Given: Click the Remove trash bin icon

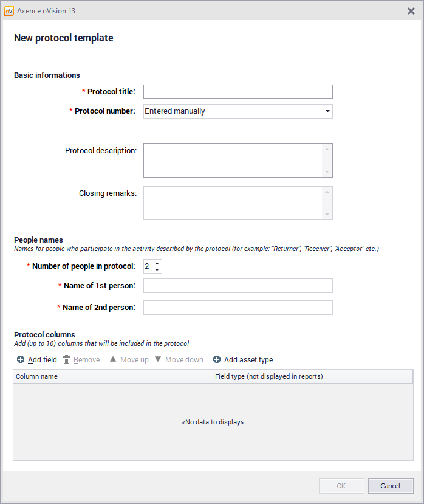Looking at the screenshot, I should pos(67,360).
